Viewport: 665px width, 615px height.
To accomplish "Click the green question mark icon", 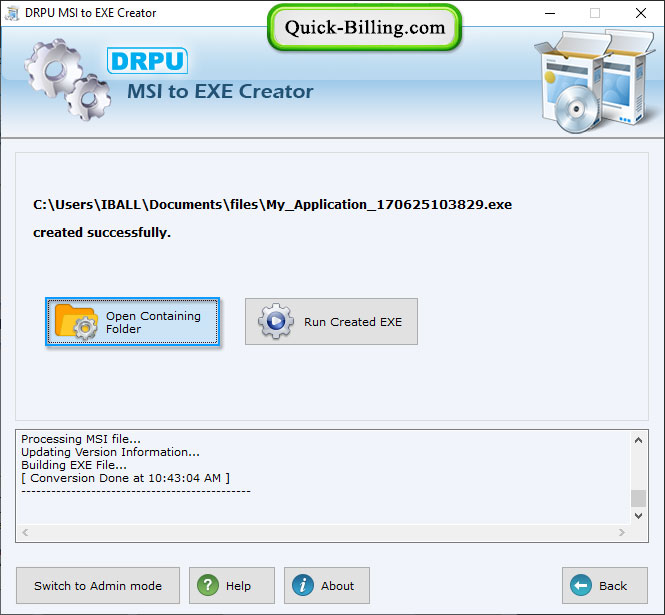I will coord(208,585).
